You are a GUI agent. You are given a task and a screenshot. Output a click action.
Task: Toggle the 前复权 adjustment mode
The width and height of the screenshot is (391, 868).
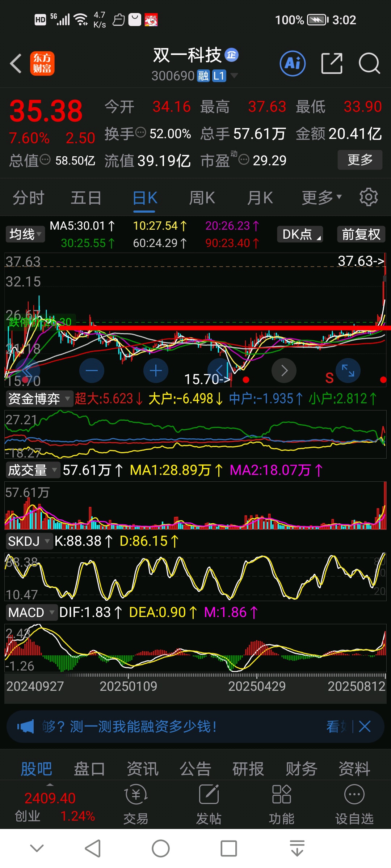[x=361, y=234]
